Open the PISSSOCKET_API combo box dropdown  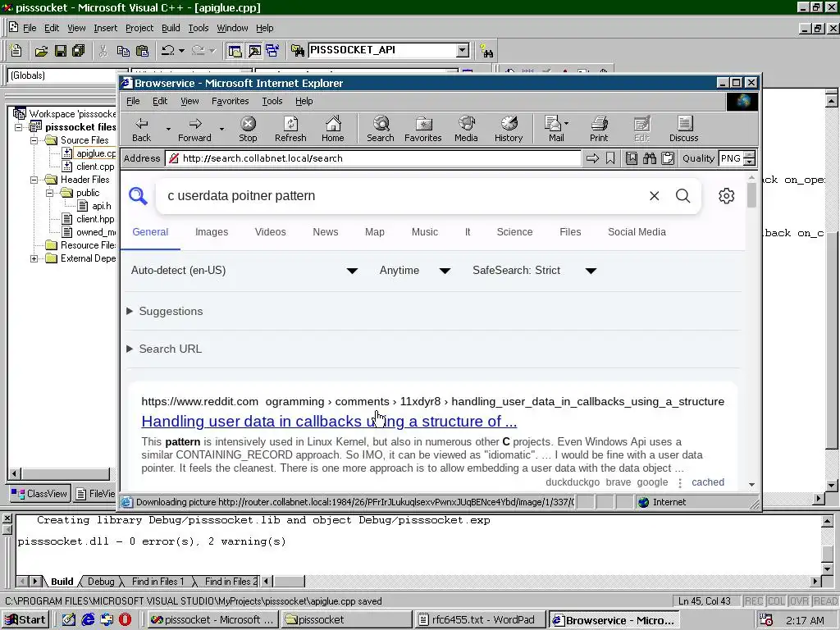(x=463, y=50)
